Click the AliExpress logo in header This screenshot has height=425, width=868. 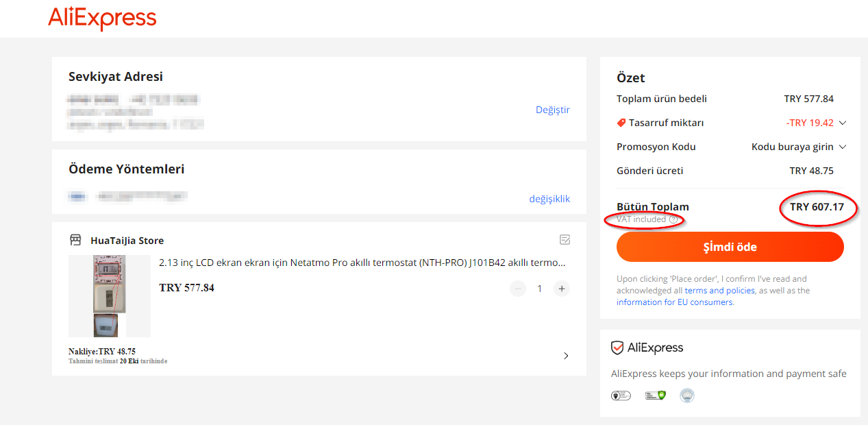(102, 18)
